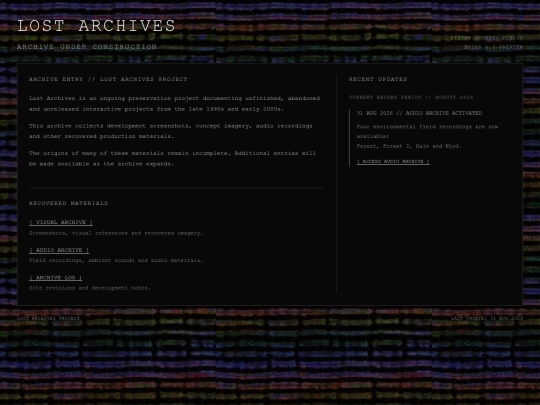The width and height of the screenshot is (540, 405).
Task: Click the 'Forest, Forest 2, Rain and Wind.' line
Action: 409,146
